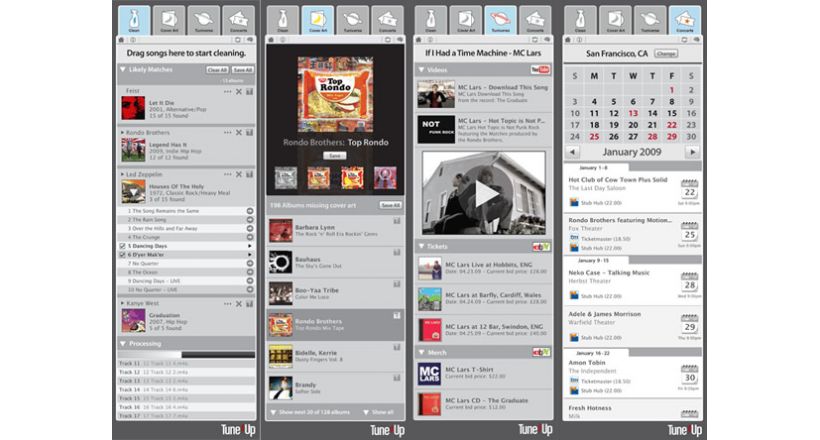This screenshot has width=820, height=440.
Task: Select Boo-Yaa Tribe album in missing cover list
Action: pos(335,294)
